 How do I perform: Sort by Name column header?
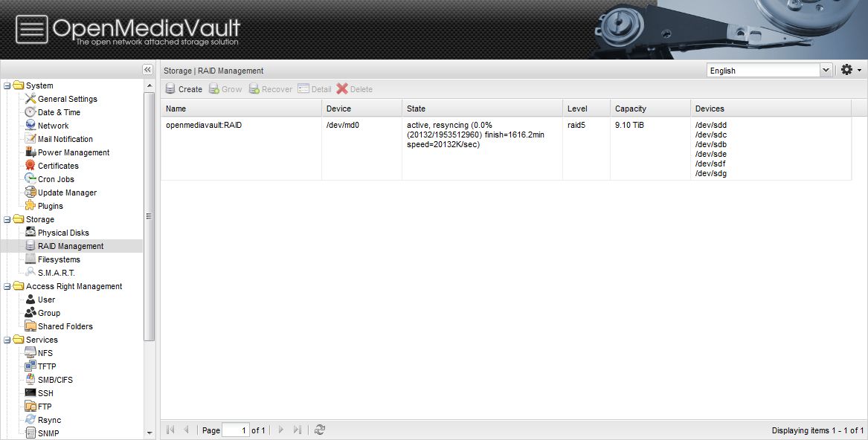241,109
